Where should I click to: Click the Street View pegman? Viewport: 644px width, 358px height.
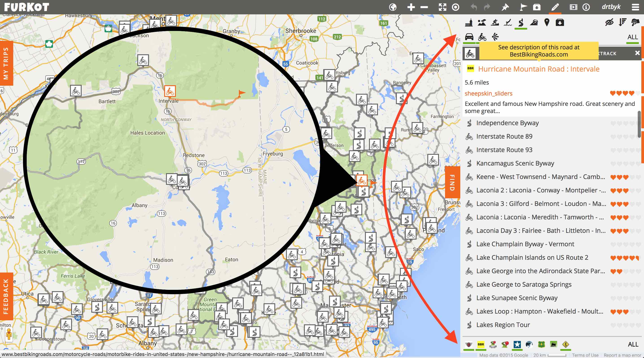pos(9,334)
